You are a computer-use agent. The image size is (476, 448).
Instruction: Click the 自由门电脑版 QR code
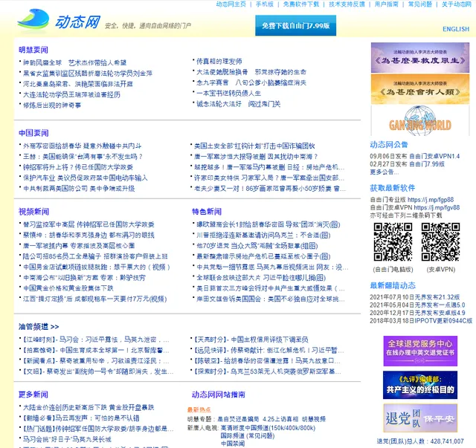coord(393,241)
